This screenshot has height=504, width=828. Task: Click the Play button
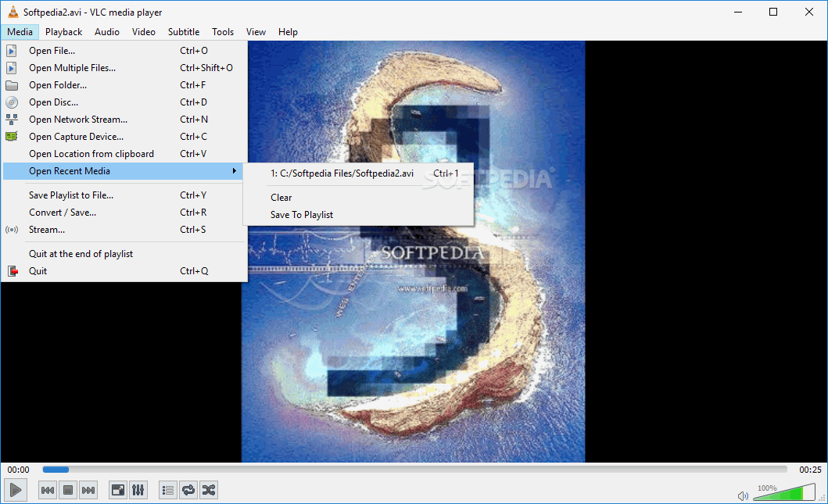pos(16,490)
